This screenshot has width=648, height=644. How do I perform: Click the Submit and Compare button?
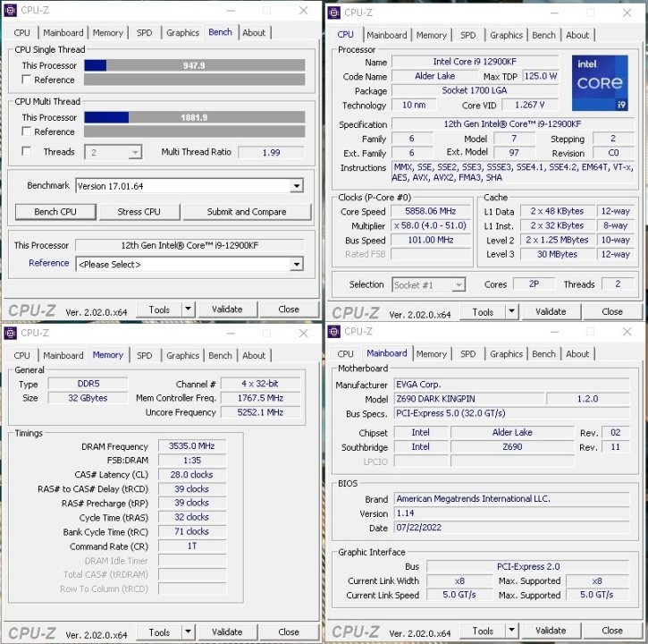pos(246,212)
